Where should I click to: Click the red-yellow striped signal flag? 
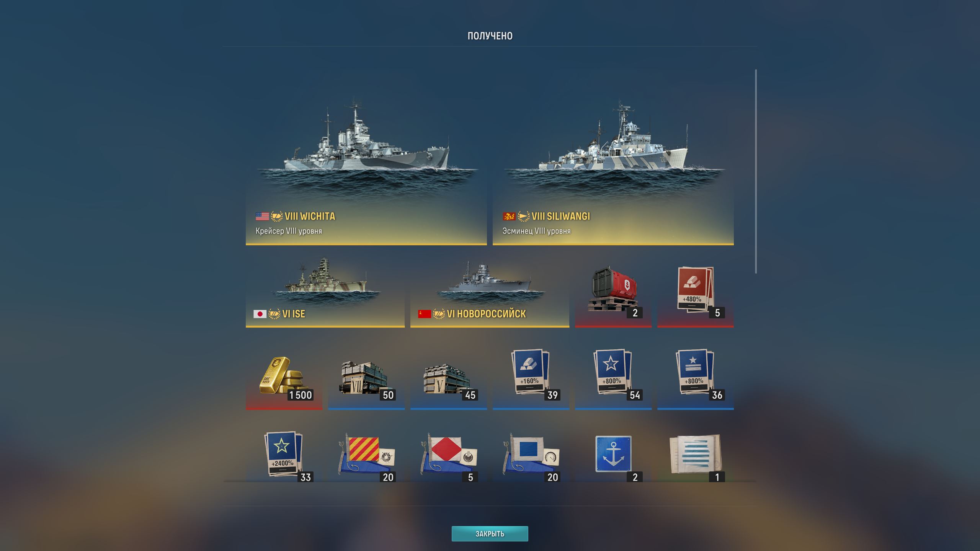point(366,455)
